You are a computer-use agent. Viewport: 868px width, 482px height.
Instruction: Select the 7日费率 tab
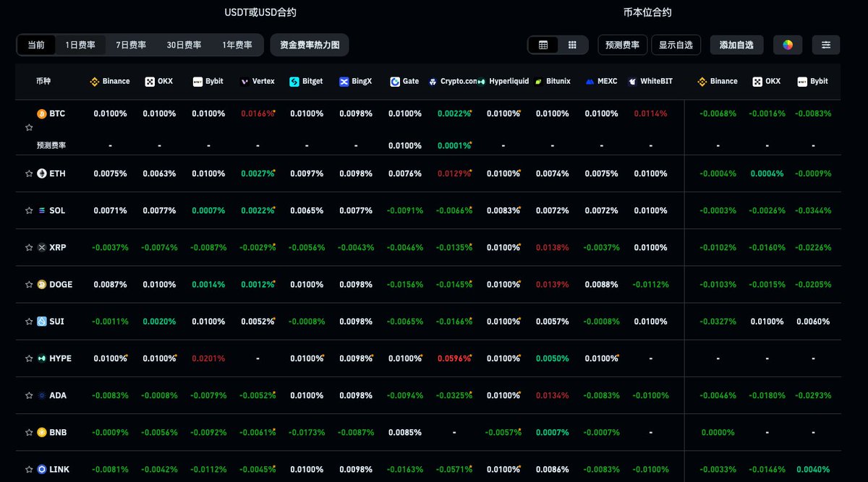tap(131, 45)
